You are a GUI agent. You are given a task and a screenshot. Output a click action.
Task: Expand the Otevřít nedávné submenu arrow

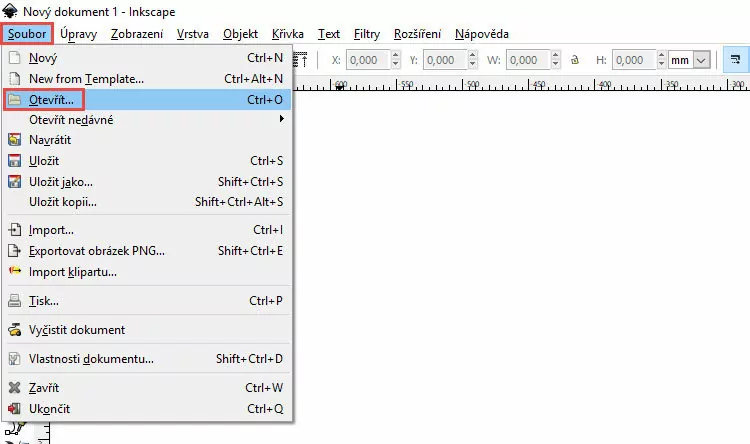pos(282,120)
